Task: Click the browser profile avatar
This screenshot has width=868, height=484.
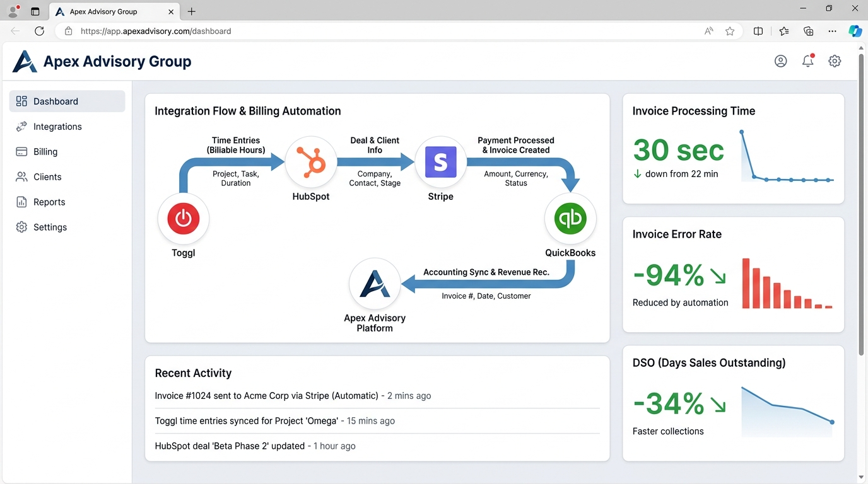Action: click(x=13, y=11)
